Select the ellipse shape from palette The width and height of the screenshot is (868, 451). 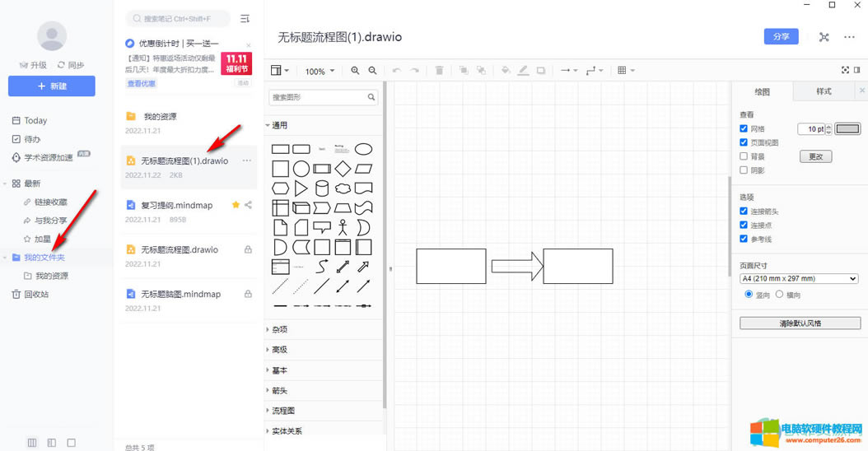pos(363,149)
